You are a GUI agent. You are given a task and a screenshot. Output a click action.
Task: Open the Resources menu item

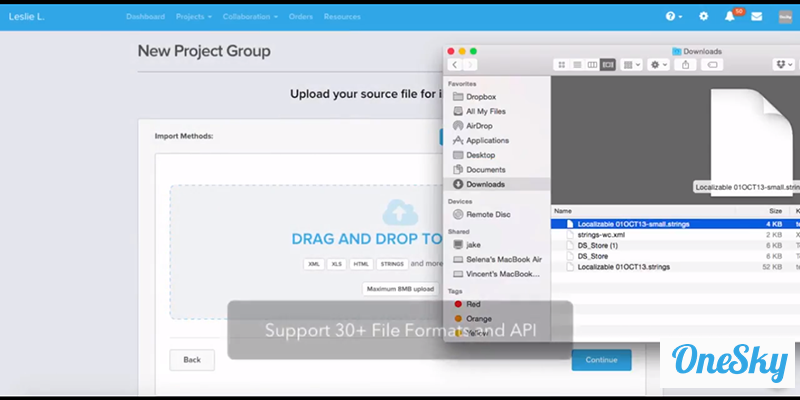tap(342, 17)
